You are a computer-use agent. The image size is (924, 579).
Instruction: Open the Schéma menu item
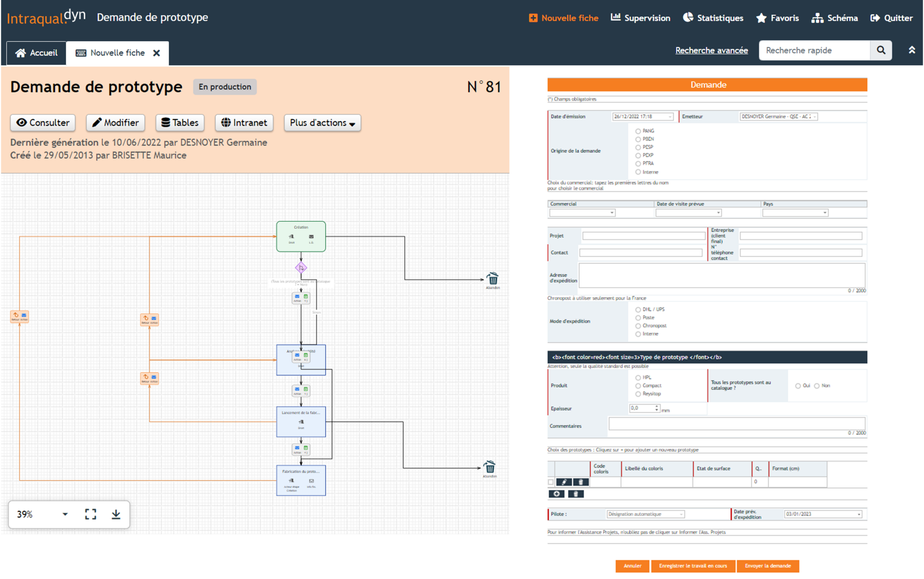(835, 18)
